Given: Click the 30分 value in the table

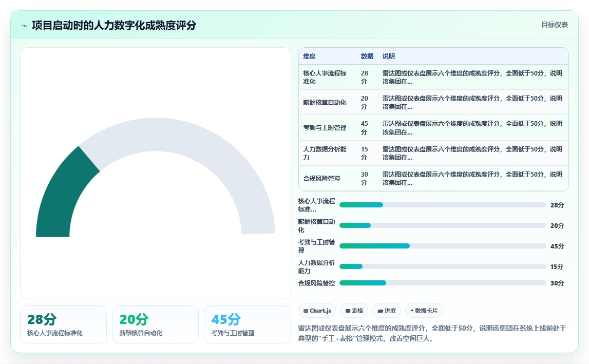Looking at the screenshot, I should click(x=365, y=179).
